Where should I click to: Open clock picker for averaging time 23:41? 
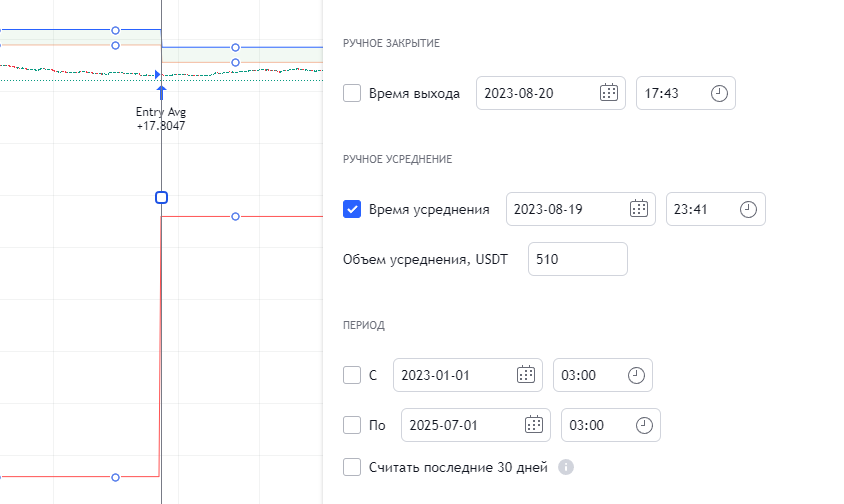(749, 209)
